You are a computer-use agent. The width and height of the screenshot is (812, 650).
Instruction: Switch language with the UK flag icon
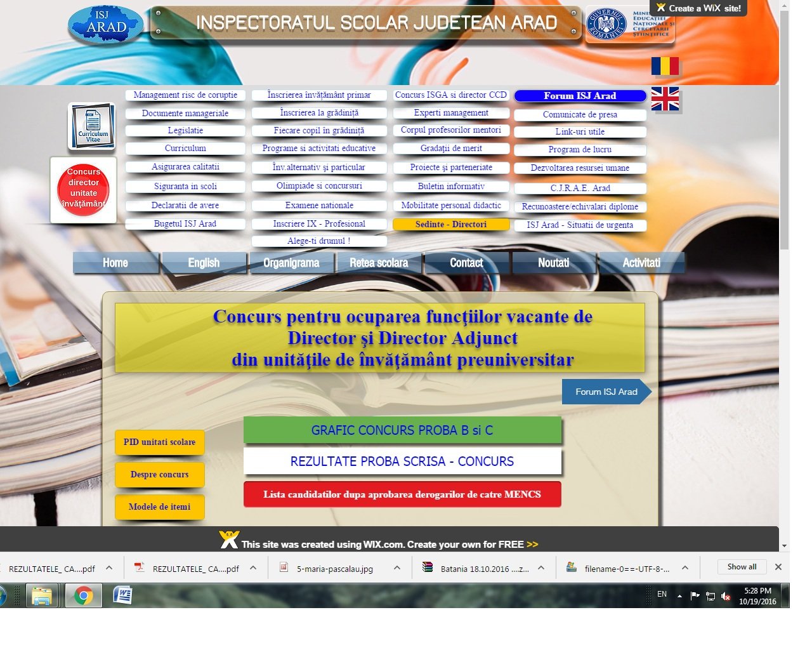pyautogui.click(x=665, y=99)
